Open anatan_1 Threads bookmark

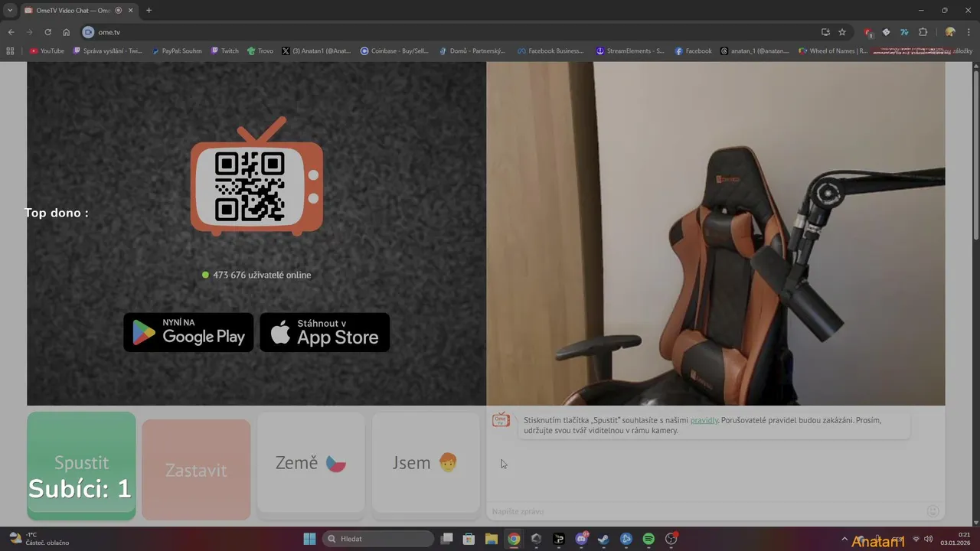[x=754, y=51]
